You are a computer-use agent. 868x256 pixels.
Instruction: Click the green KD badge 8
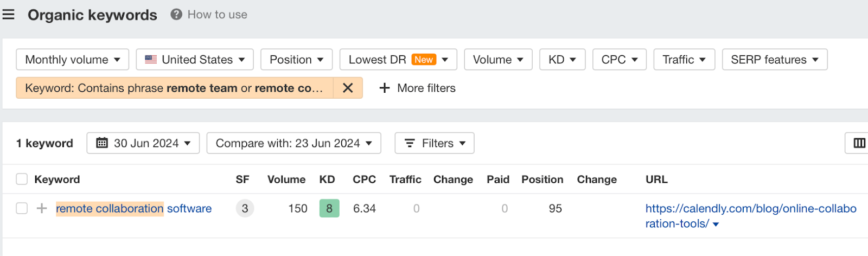click(x=329, y=208)
